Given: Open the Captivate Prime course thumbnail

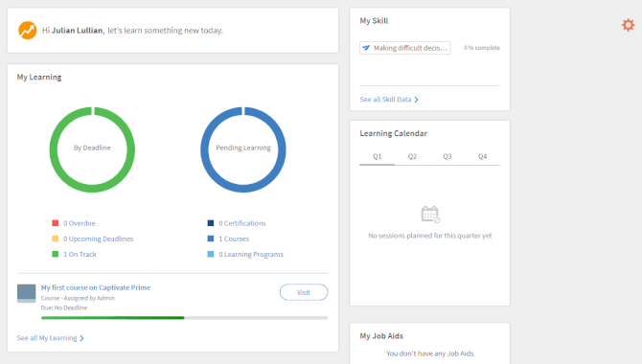Looking at the screenshot, I should click(x=26, y=293).
